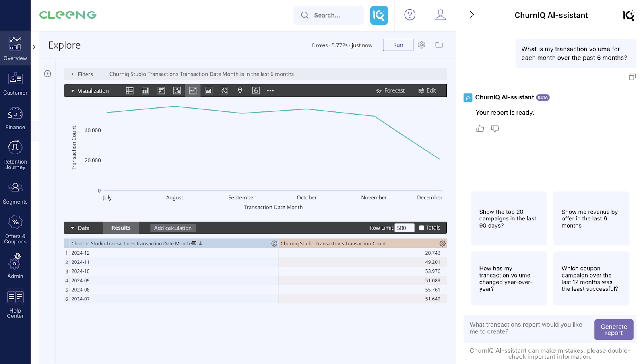Go to the Customer section

(15, 84)
